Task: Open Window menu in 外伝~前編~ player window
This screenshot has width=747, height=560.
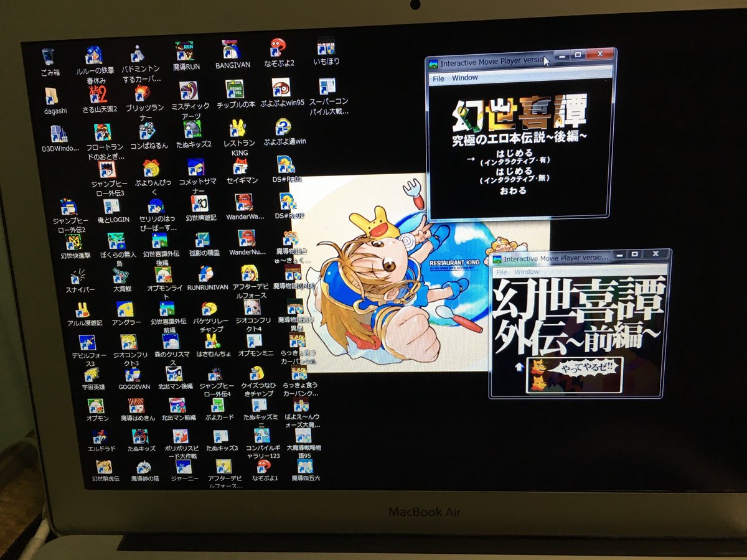Action: (x=527, y=272)
